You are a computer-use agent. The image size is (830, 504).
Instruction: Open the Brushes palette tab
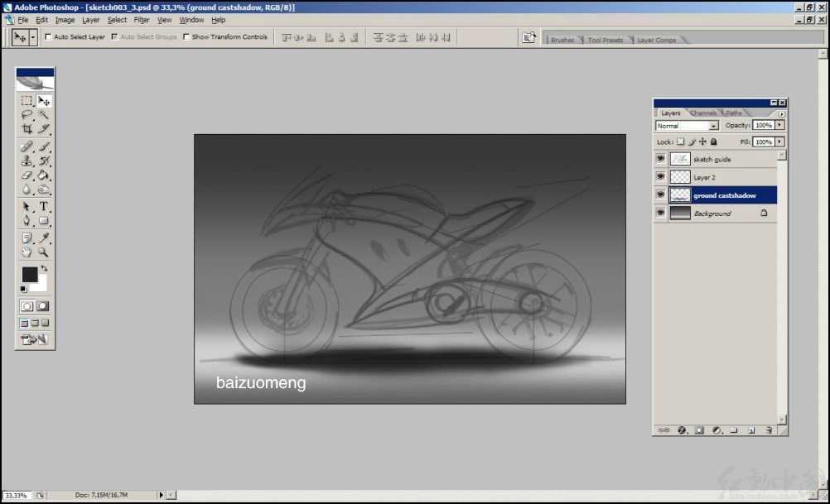(x=562, y=40)
